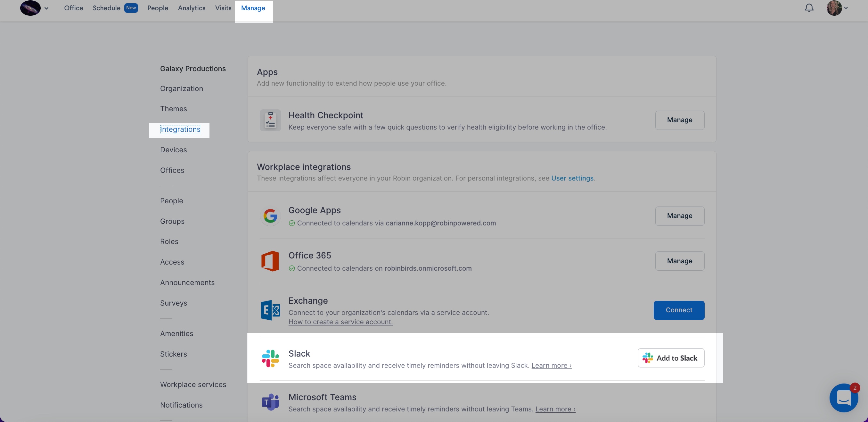Click the Health Checkpoint clipboard icon
The width and height of the screenshot is (868, 422).
[270, 120]
